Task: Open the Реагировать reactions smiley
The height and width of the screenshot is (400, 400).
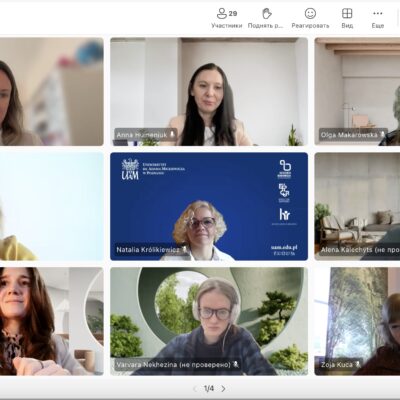Action: [310, 18]
